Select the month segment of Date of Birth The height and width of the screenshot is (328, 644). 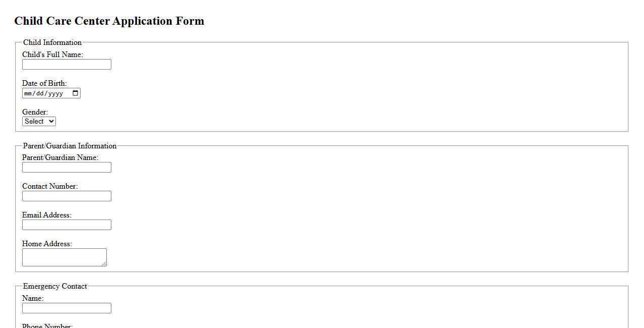coord(28,93)
